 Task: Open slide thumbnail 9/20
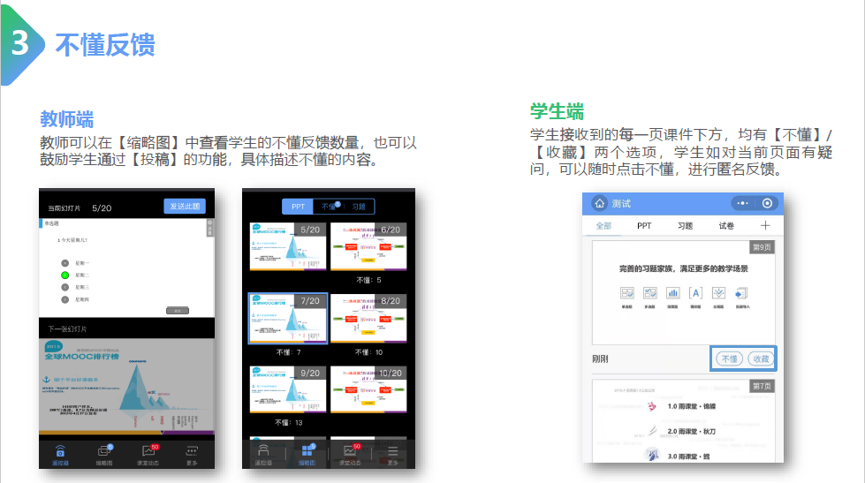pyautogui.click(x=287, y=389)
